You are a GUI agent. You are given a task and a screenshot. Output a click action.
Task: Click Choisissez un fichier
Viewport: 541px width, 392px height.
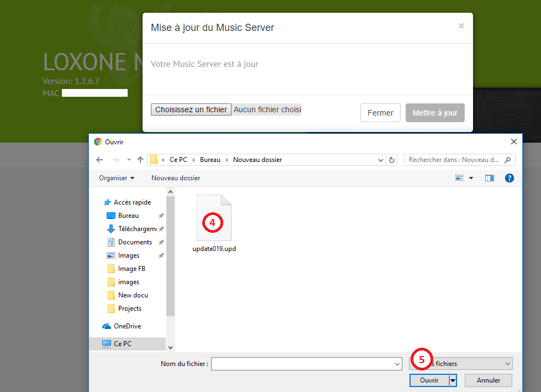(191, 109)
